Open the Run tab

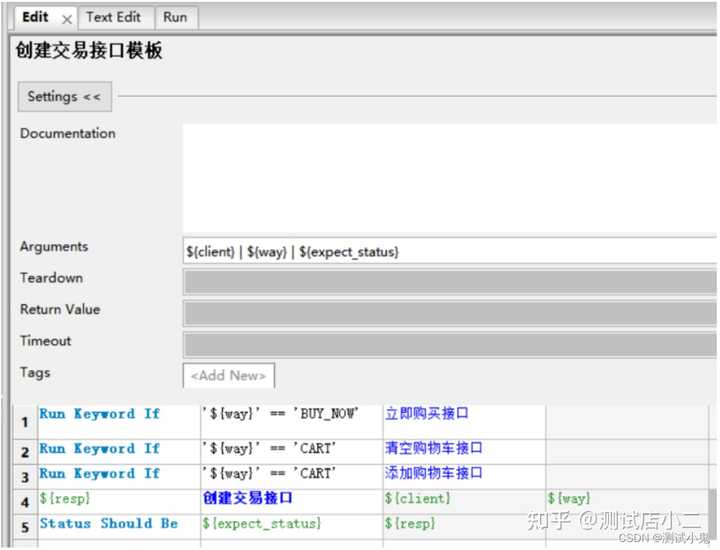click(175, 17)
